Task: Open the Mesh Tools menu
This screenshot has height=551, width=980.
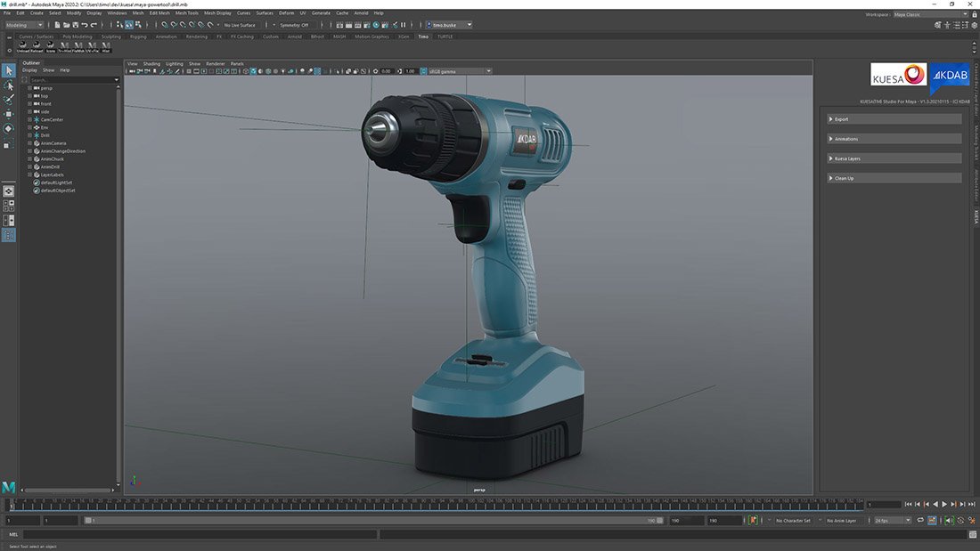Action: 186,13
